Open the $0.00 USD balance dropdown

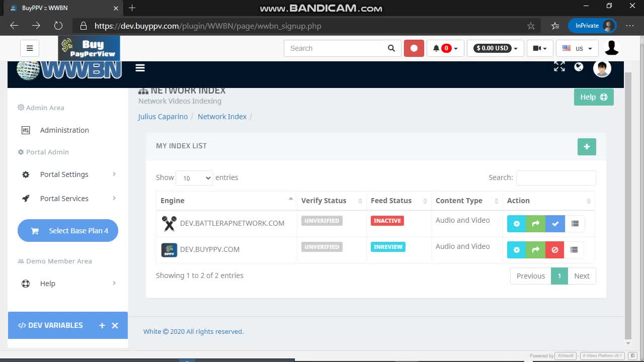(496, 48)
